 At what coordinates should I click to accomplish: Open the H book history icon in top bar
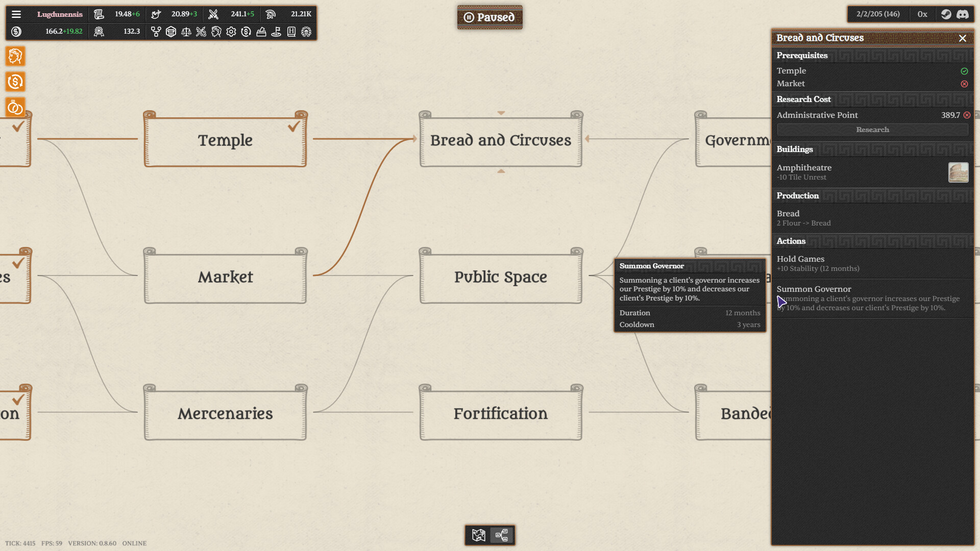(291, 32)
